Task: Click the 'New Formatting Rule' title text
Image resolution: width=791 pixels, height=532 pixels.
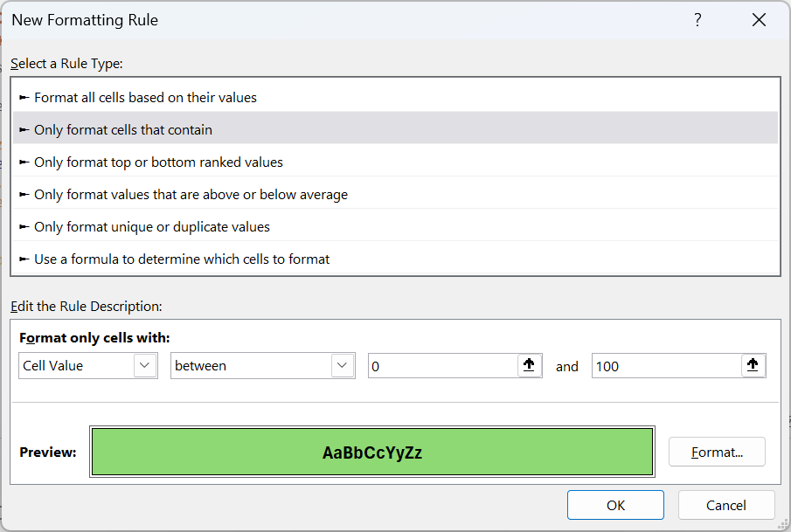Action: tap(85, 20)
